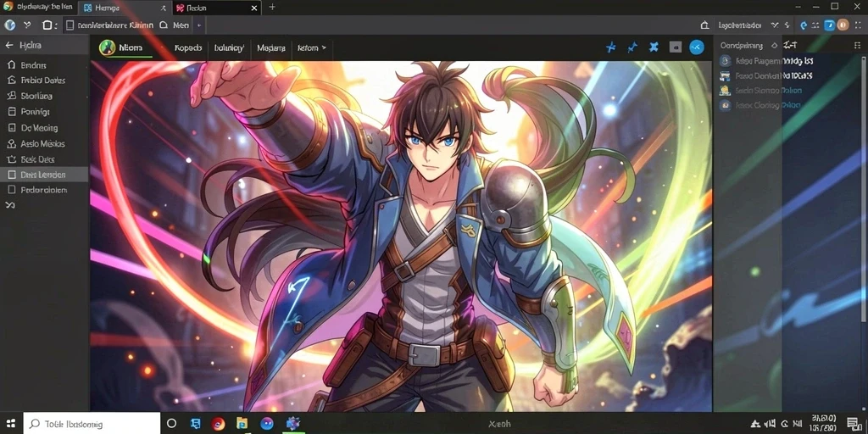The height and width of the screenshot is (434, 868).
Task: Click the home icon in address bar
Action: point(704,25)
